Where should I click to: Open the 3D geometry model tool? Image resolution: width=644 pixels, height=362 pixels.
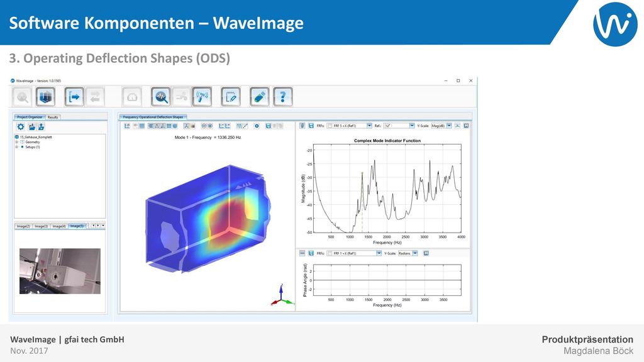coord(45,97)
